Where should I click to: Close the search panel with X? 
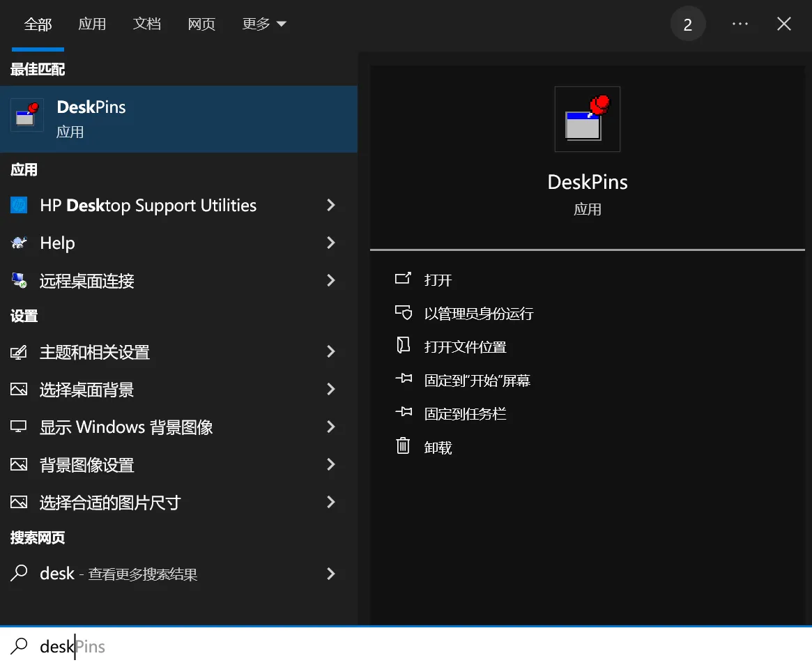783,24
